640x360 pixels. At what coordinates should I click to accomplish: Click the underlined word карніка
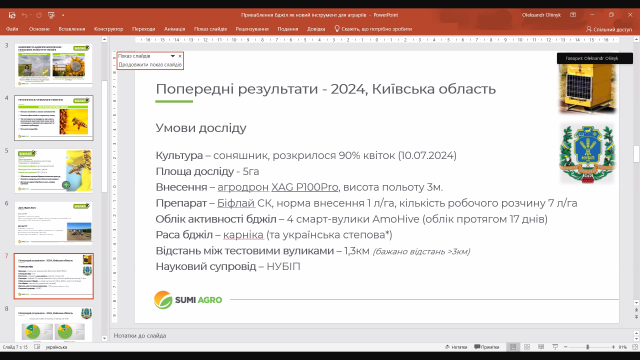pyautogui.click(x=243, y=235)
